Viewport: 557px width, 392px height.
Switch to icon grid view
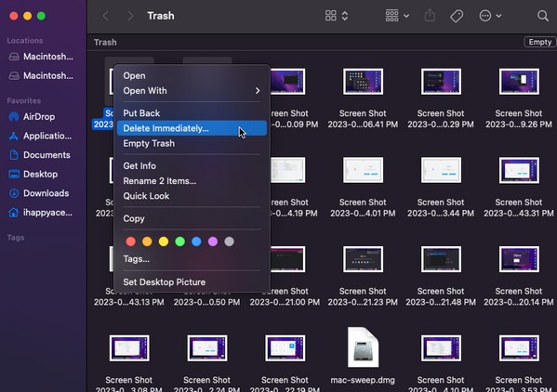[x=331, y=16]
